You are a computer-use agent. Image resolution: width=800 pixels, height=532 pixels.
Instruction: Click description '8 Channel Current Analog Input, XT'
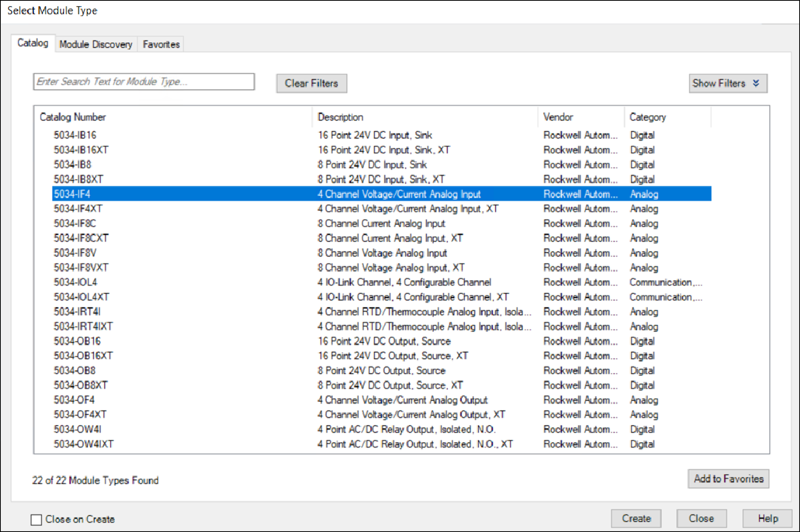coord(390,238)
